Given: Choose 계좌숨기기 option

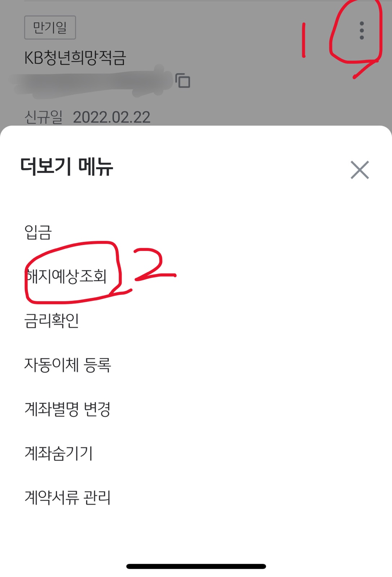Looking at the screenshot, I should (59, 453).
